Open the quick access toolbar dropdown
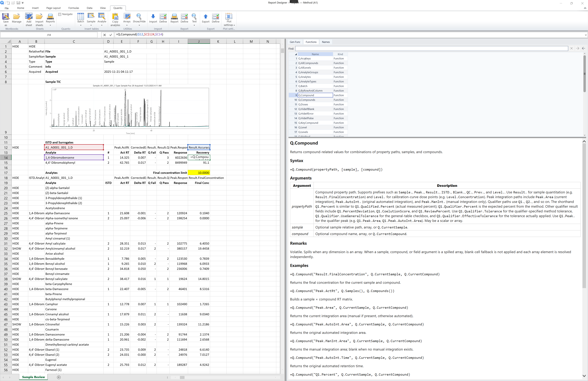This screenshot has height=381, width=588. [x=23, y=3]
